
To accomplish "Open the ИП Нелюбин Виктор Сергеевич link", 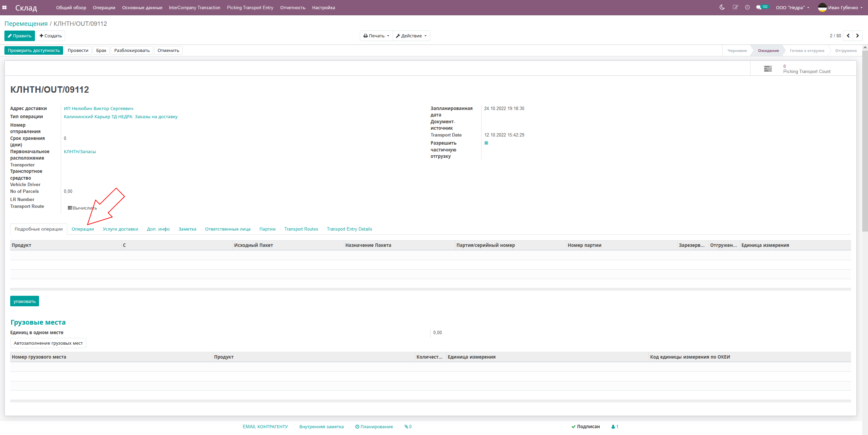I will tap(98, 108).
